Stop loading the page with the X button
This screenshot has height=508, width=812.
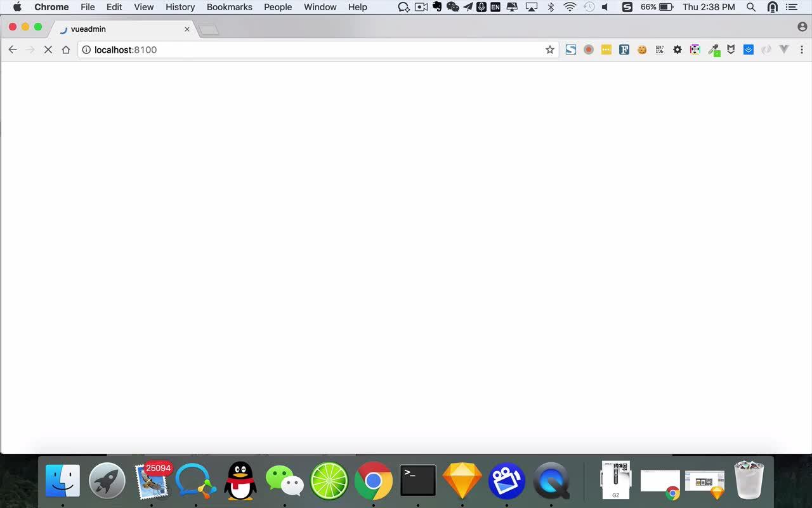pos(48,50)
